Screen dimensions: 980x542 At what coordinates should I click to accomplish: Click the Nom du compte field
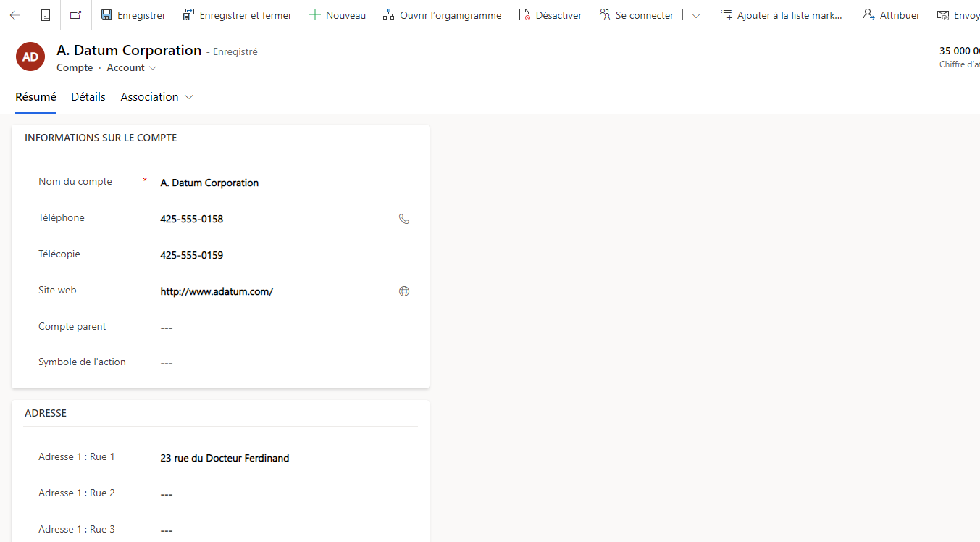(x=275, y=183)
